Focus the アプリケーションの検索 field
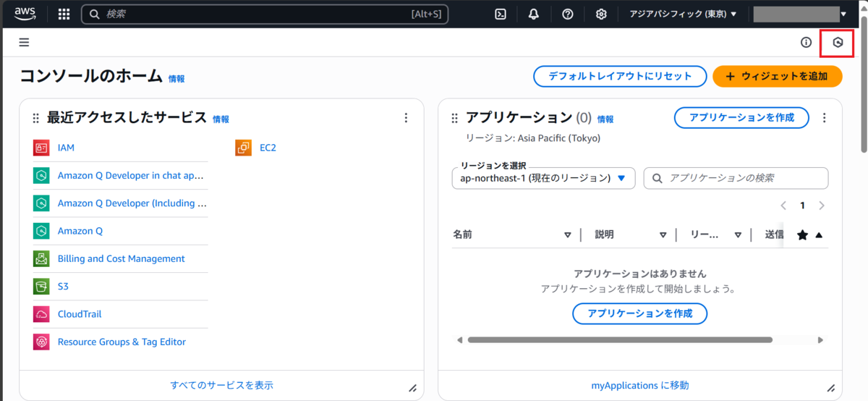Viewport: 868px width, 401px height. (x=736, y=178)
